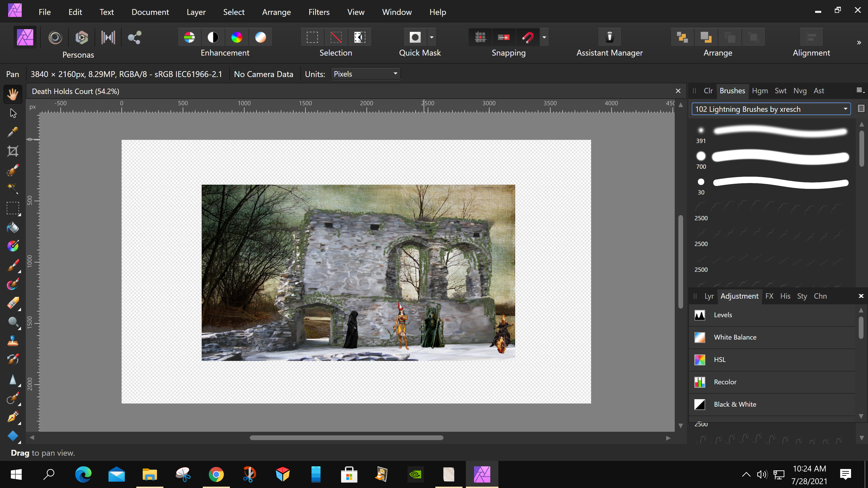Add a Recolor adjustment
Image resolution: width=868 pixels, height=488 pixels.
coord(772,382)
